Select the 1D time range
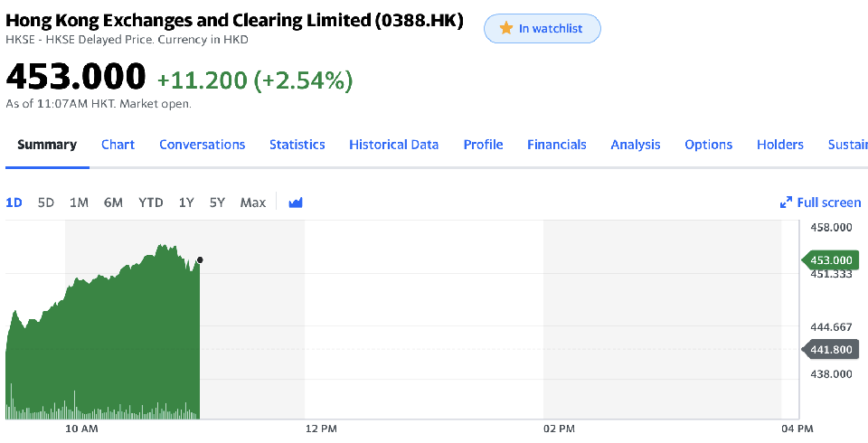This screenshot has height=443, width=868. click(14, 203)
